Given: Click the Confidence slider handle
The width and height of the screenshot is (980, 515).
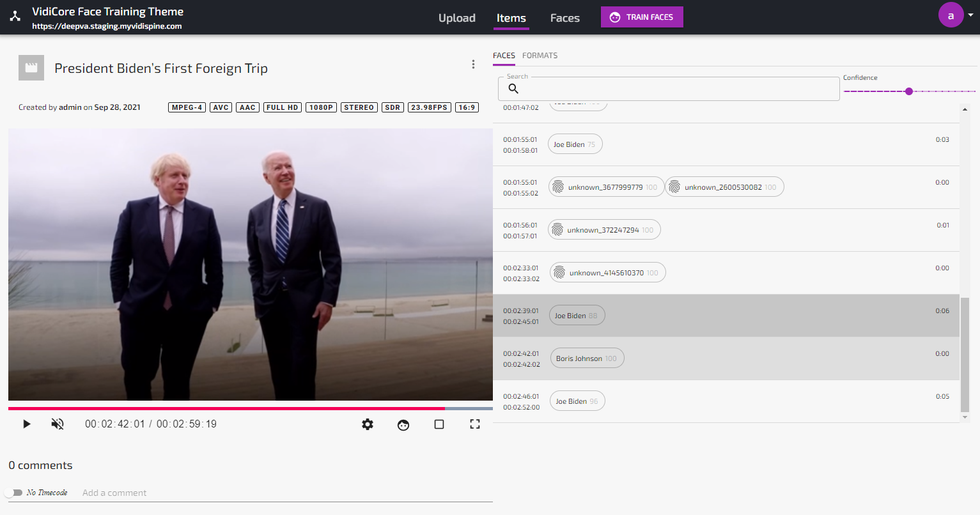Looking at the screenshot, I should [909, 91].
